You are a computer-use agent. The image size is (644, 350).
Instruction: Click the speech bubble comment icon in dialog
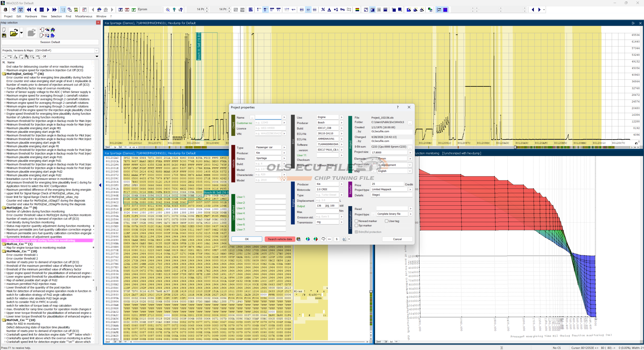(x=323, y=239)
